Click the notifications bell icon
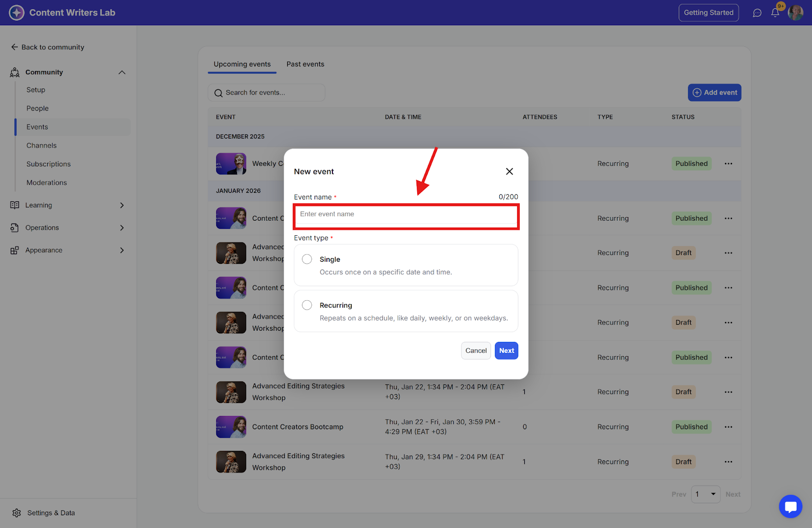812x528 pixels. coord(775,13)
